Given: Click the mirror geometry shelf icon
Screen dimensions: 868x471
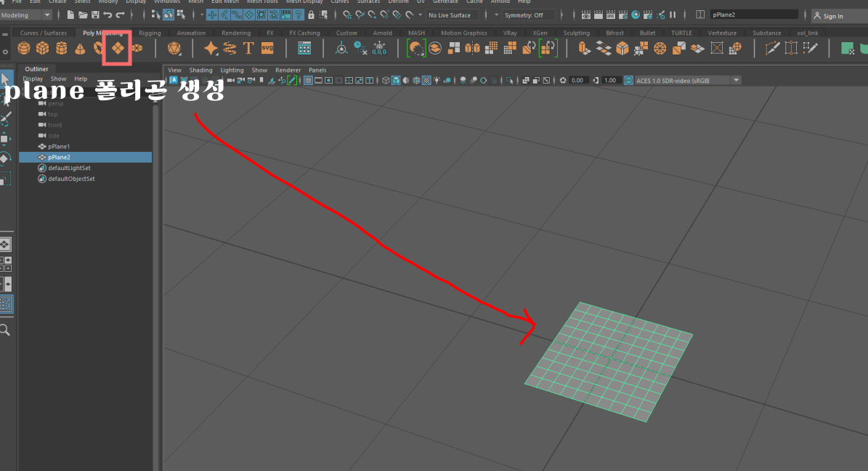Looking at the screenshot, I should tap(472, 49).
